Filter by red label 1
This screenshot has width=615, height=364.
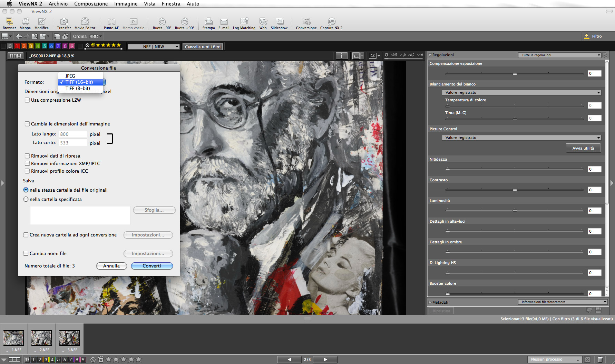coord(17,46)
